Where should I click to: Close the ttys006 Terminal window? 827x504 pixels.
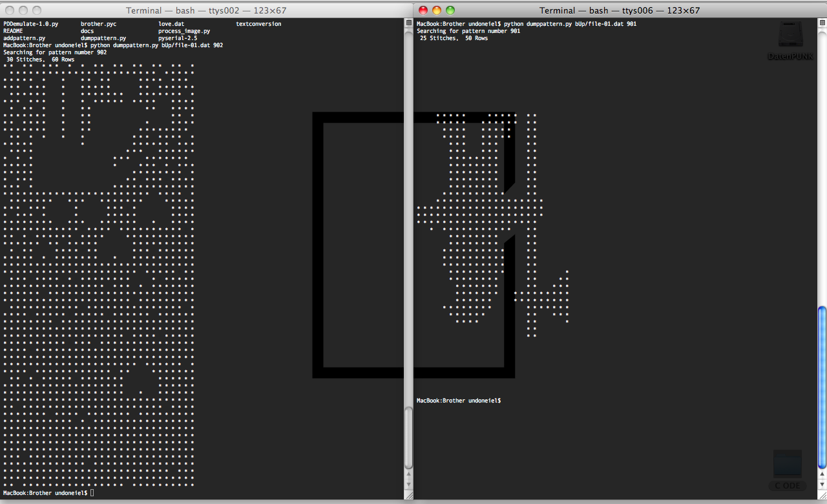[x=424, y=10]
